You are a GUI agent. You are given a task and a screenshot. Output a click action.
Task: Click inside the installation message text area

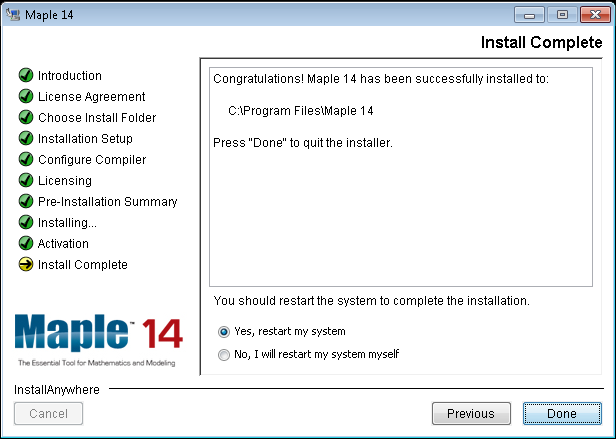coord(402,200)
